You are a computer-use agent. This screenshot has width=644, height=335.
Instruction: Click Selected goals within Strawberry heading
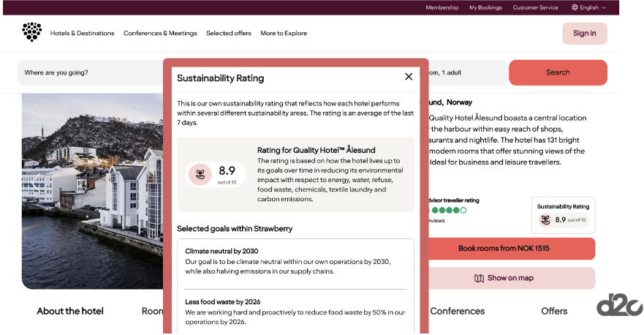(x=235, y=228)
